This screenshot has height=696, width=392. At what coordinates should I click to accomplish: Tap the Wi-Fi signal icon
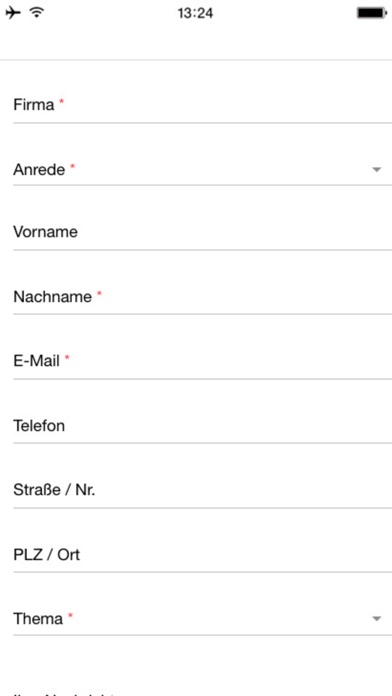coord(37,13)
